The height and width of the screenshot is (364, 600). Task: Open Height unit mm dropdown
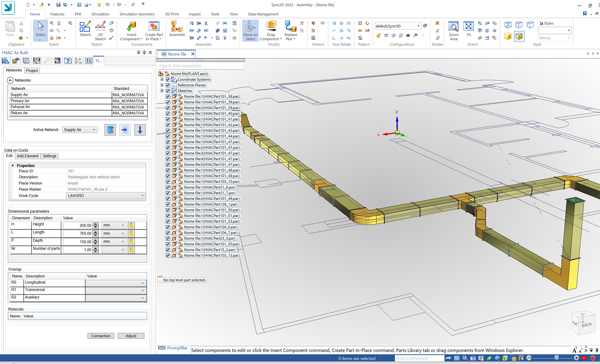tap(114, 225)
